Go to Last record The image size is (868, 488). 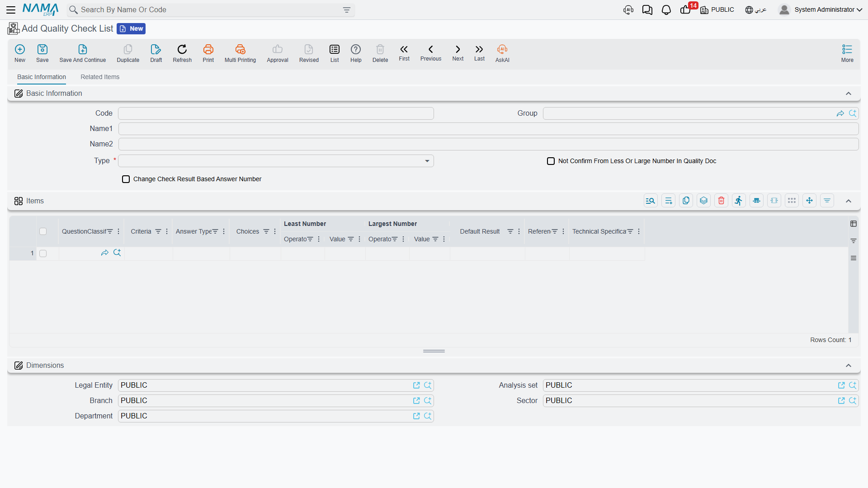(479, 53)
